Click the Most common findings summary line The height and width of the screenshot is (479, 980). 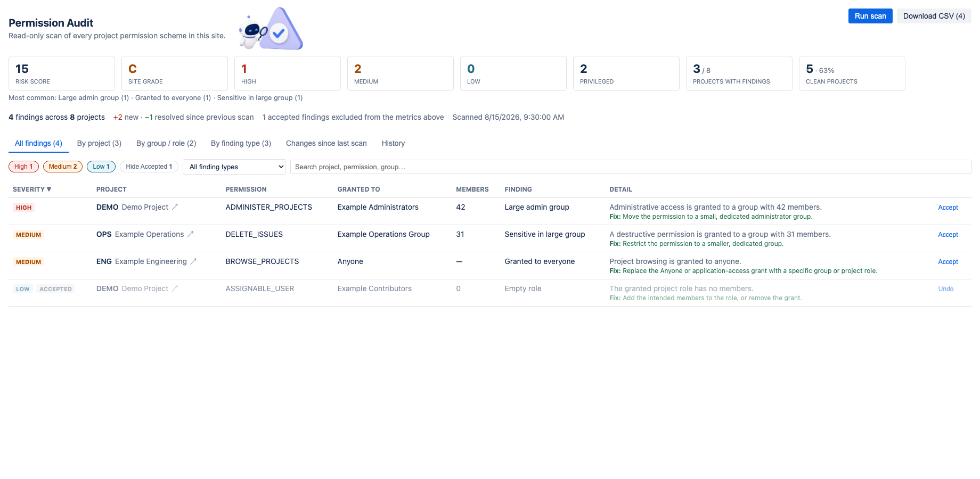156,97
